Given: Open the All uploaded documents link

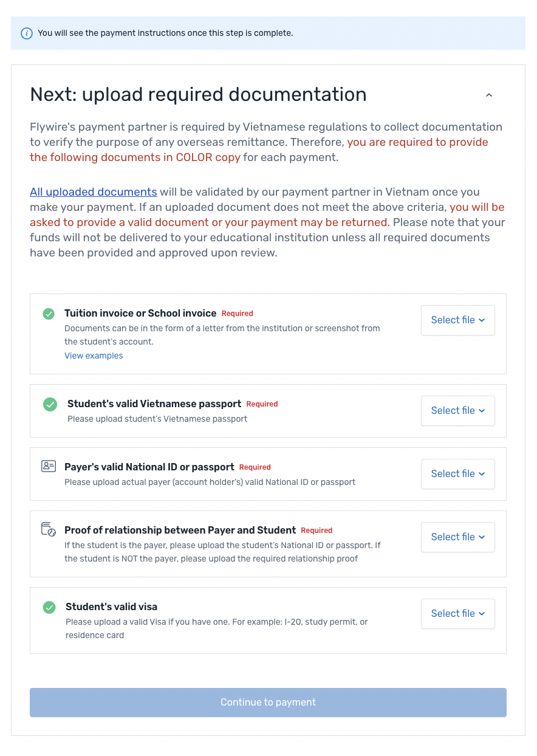Looking at the screenshot, I should [x=94, y=192].
